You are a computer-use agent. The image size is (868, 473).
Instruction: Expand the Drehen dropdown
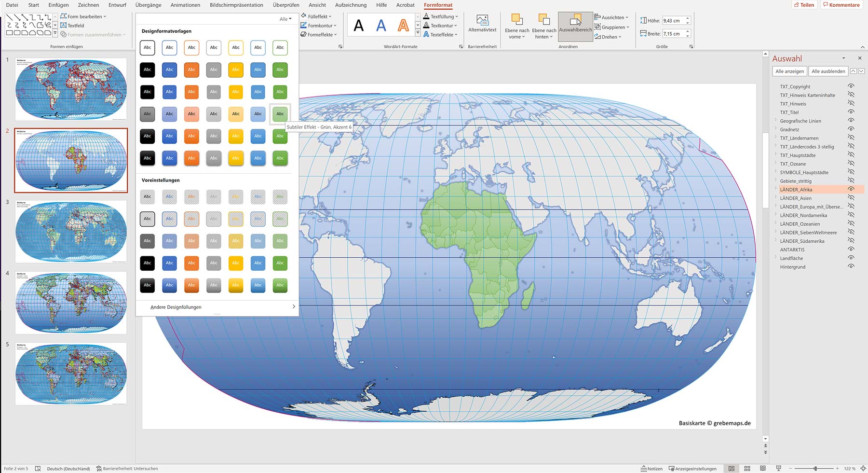pos(610,36)
